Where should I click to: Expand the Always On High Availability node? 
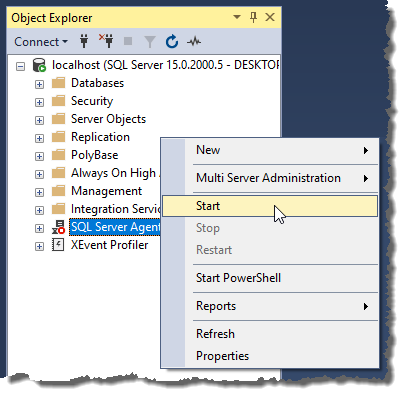click(39, 174)
